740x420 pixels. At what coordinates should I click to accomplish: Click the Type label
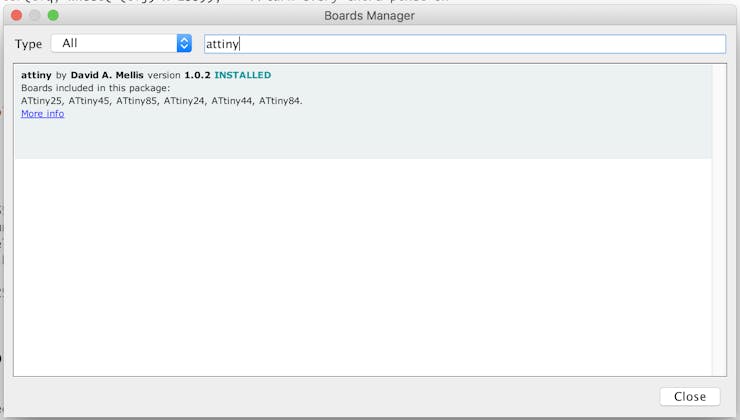tap(28, 44)
